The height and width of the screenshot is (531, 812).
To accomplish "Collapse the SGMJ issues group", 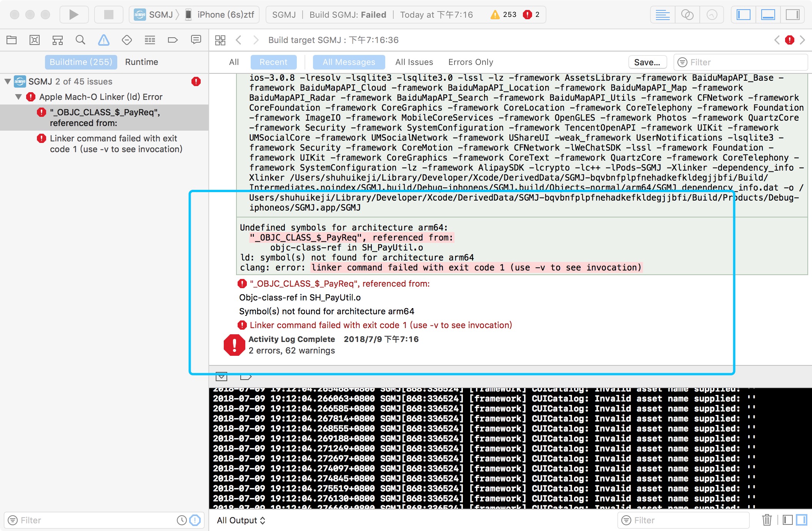I will click(8, 81).
